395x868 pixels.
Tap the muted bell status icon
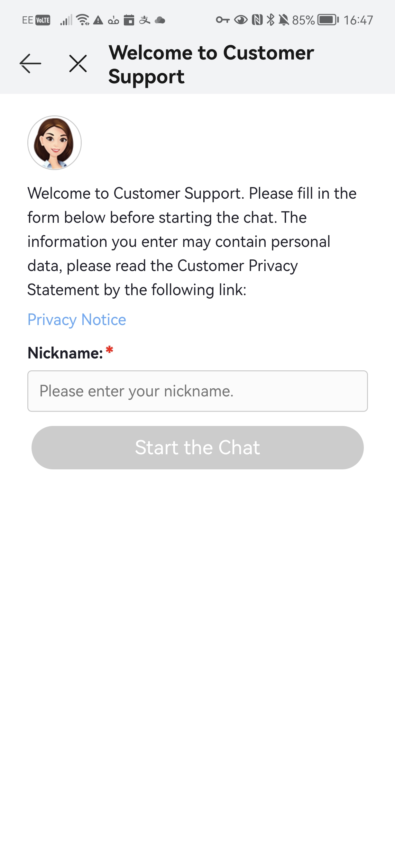(284, 20)
